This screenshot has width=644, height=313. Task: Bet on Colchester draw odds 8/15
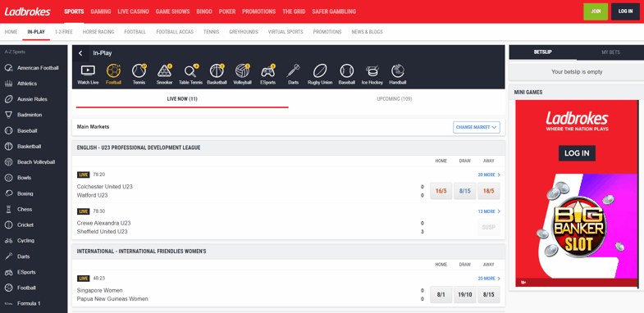(x=465, y=191)
